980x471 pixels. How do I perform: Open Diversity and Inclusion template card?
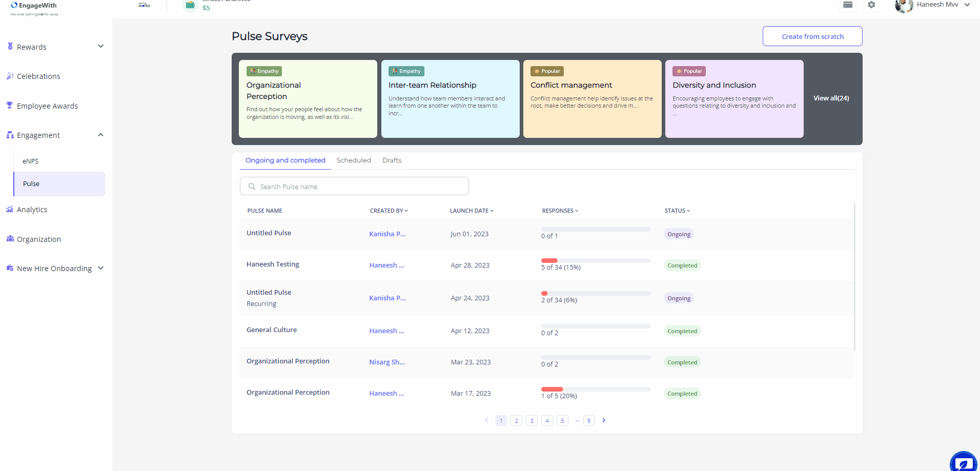[734, 99]
